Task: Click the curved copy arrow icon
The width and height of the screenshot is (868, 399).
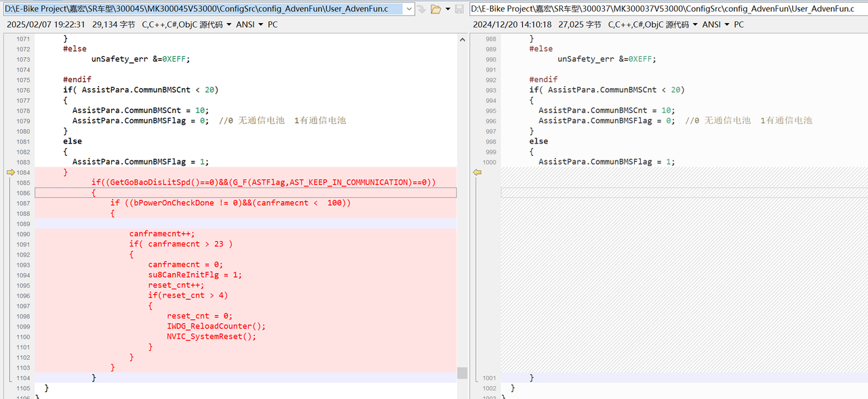Action: pyautogui.click(x=421, y=9)
